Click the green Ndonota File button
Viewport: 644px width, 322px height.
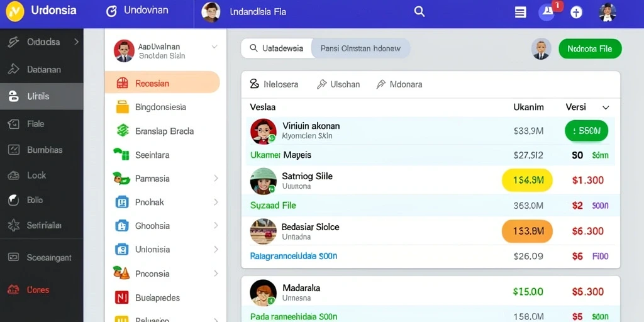point(590,49)
